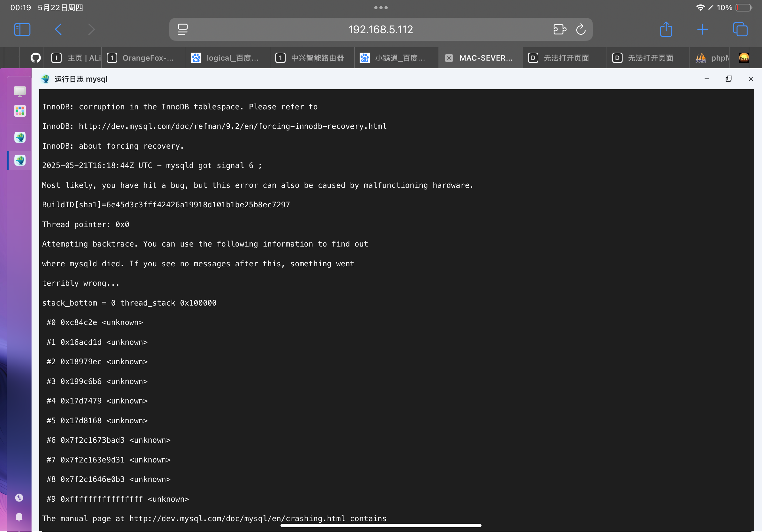Close the MAC-SEVER tab

click(x=449, y=58)
